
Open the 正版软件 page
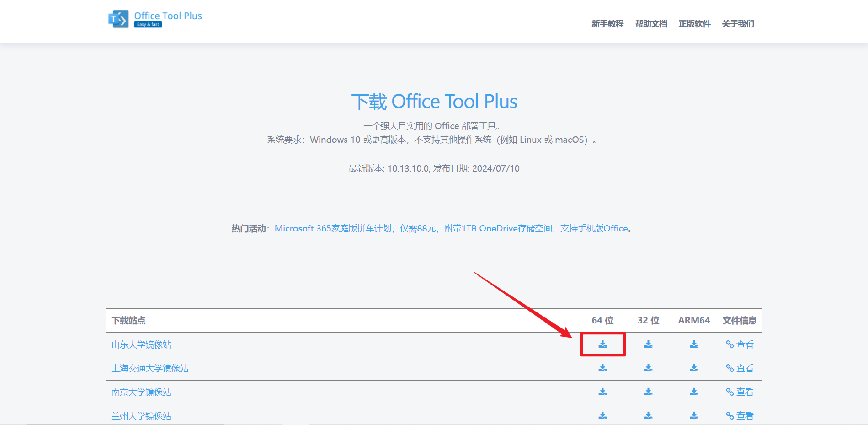[694, 24]
